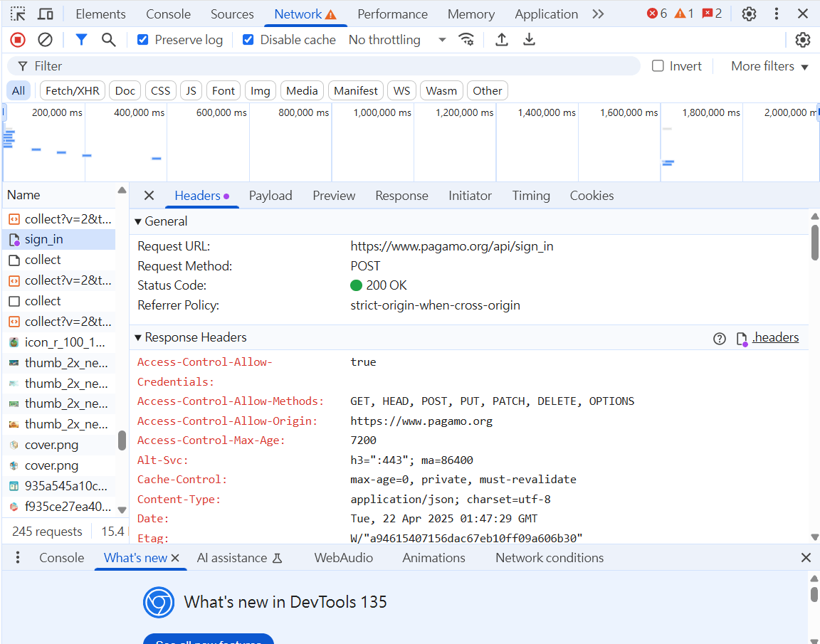Switch drawer to AI assistance

pyautogui.click(x=239, y=558)
